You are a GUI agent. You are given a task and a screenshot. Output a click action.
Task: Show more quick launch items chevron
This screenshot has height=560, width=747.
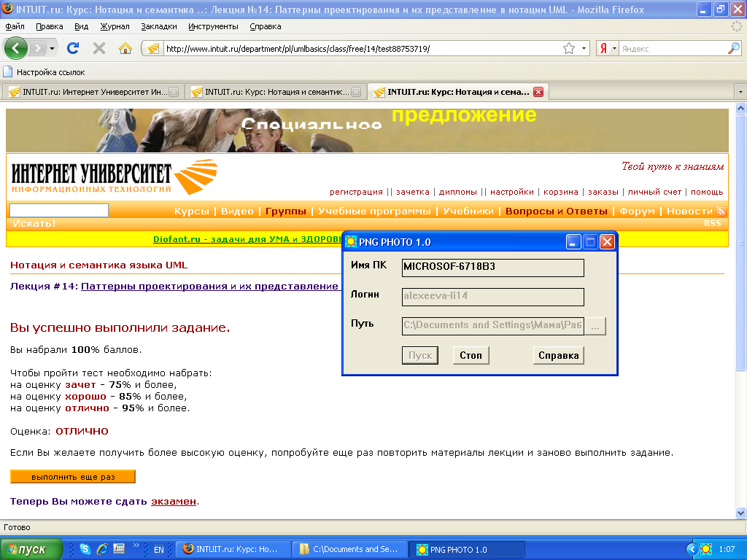[136, 545]
